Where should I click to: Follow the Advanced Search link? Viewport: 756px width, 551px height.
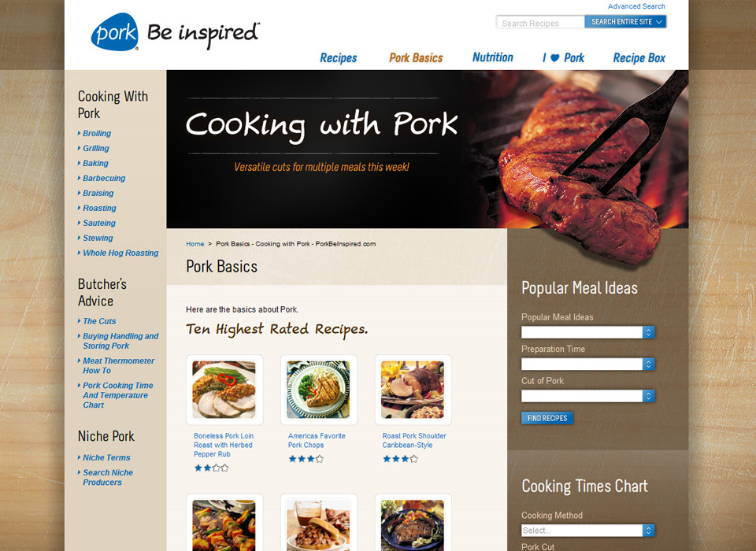click(x=636, y=6)
